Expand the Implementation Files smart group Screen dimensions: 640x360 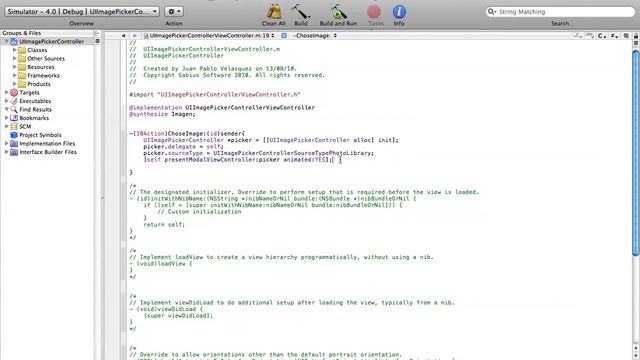point(7,143)
